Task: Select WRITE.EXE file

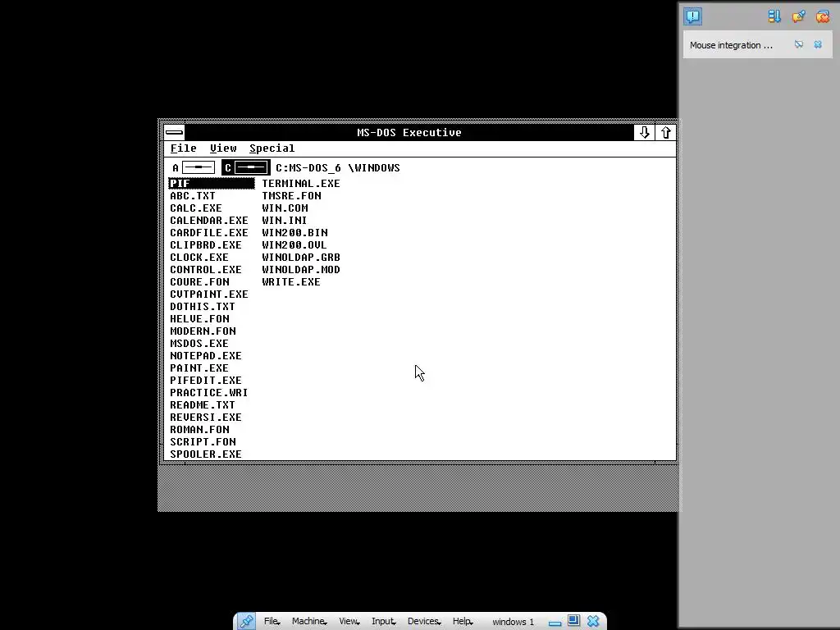Action: pos(291,282)
